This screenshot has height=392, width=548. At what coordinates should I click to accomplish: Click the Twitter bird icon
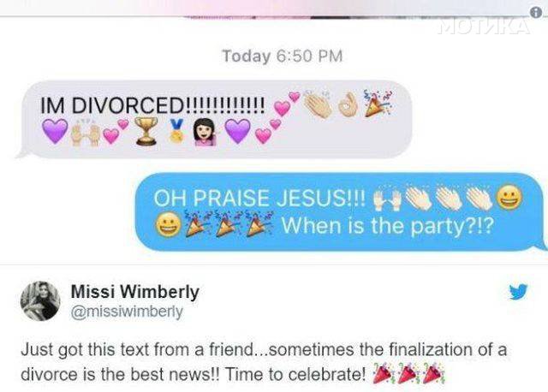pyautogui.click(x=517, y=292)
